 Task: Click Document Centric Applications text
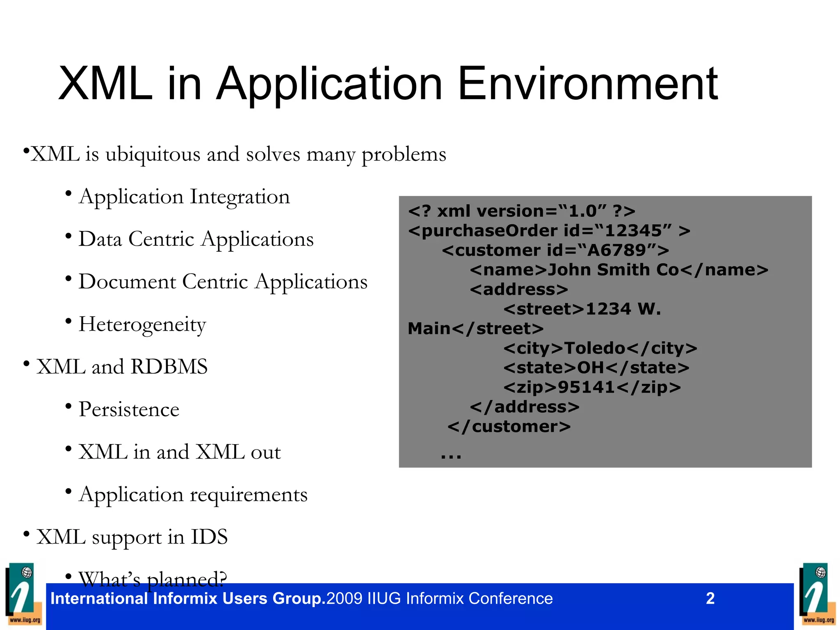(x=223, y=282)
